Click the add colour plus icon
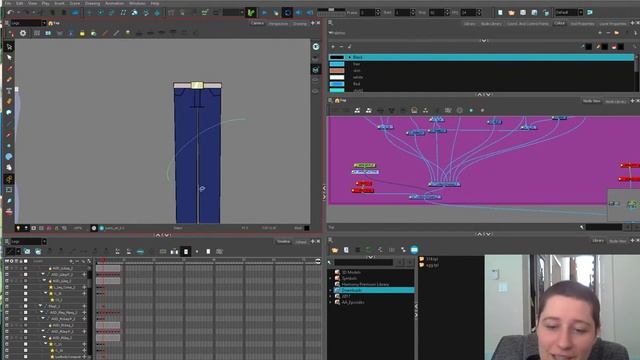The width and height of the screenshot is (640, 360). [333, 47]
